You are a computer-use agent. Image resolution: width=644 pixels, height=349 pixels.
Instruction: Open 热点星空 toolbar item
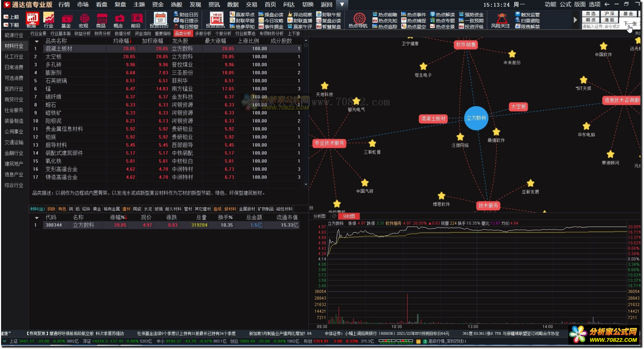pyautogui.click(x=414, y=27)
